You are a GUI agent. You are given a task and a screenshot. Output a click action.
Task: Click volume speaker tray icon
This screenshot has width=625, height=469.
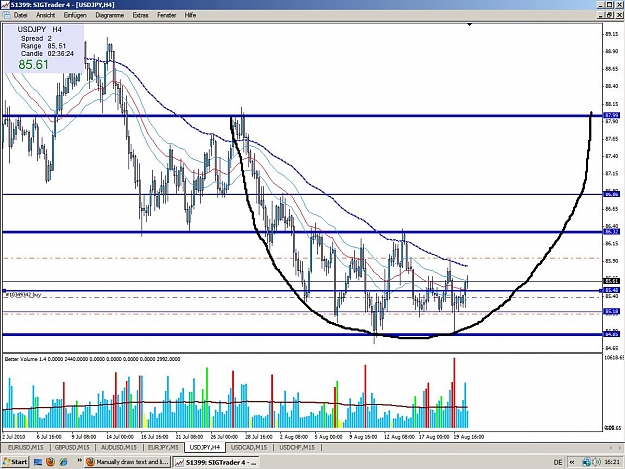tap(596, 462)
